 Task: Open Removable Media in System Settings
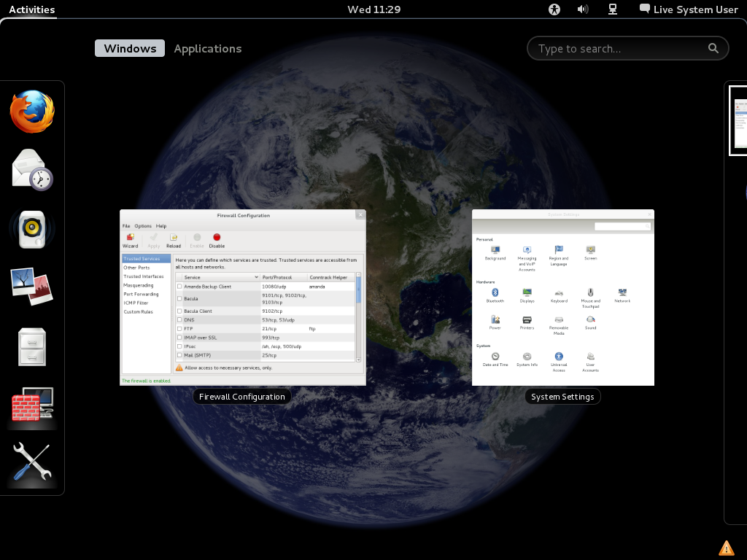coord(559,326)
